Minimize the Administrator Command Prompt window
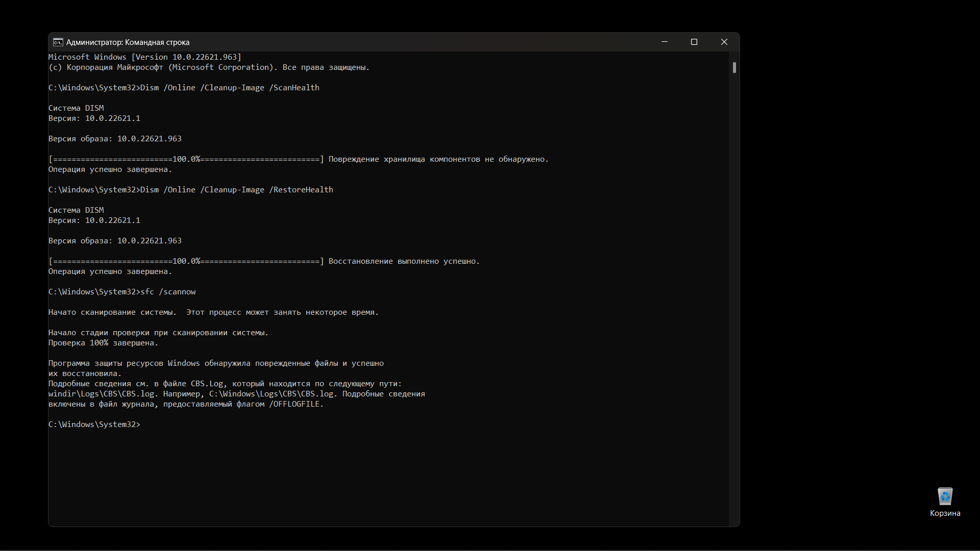This screenshot has height=551, width=980. 664,42
